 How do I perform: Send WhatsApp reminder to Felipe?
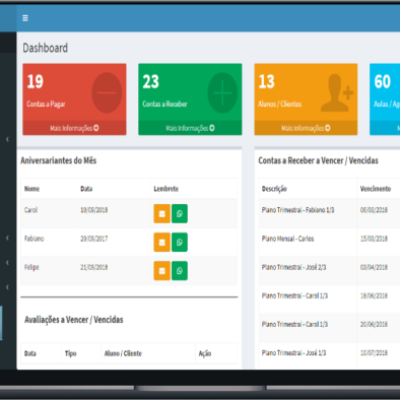(x=180, y=271)
